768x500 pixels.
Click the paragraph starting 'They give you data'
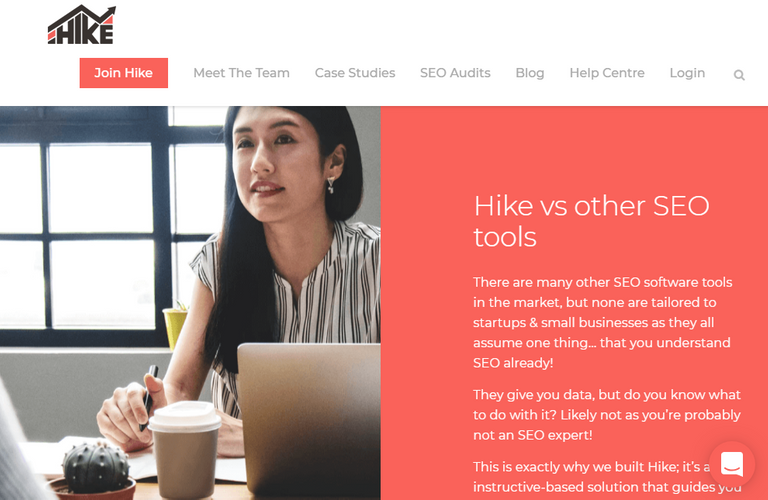click(x=607, y=415)
